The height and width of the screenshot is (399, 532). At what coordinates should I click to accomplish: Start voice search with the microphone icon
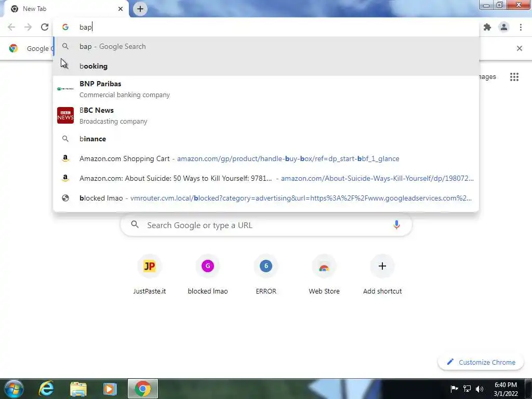pyautogui.click(x=396, y=225)
